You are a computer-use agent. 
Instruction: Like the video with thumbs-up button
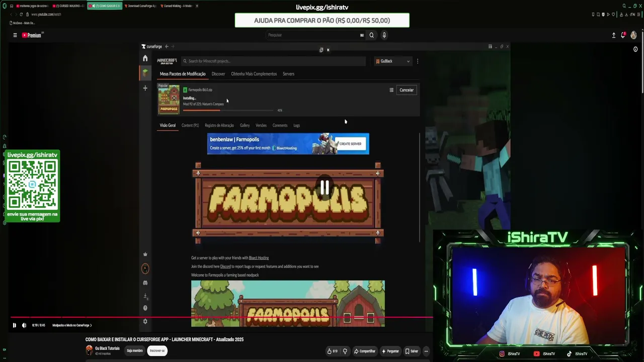(x=333, y=351)
